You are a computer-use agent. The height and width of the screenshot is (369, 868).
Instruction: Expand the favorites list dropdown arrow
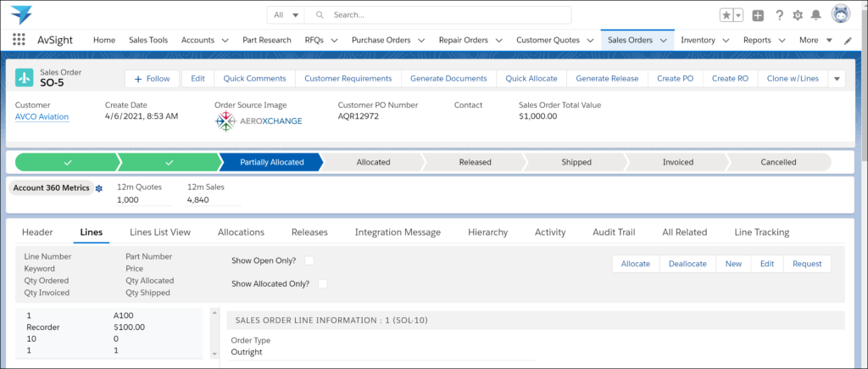coord(738,15)
